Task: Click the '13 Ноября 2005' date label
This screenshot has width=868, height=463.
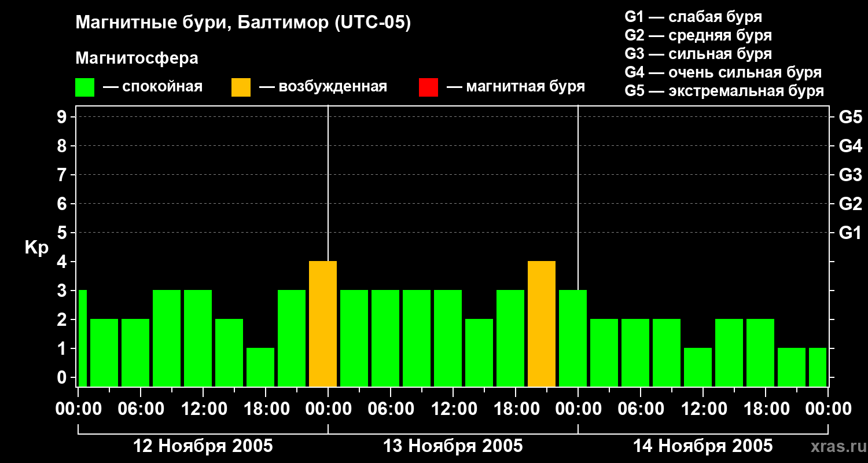Action: pyautogui.click(x=453, y=446)
